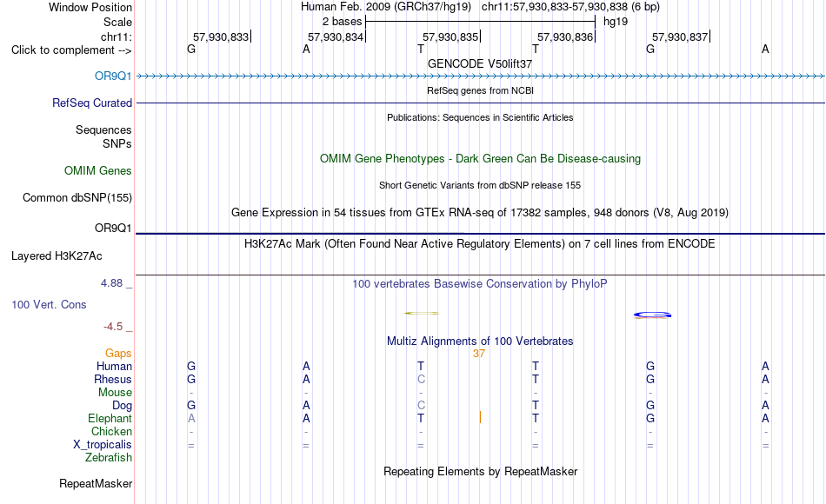826x504 pixels.
Task: Click the faded A in Elephant row
Action: pyautogui.click(x=191, y=418)
